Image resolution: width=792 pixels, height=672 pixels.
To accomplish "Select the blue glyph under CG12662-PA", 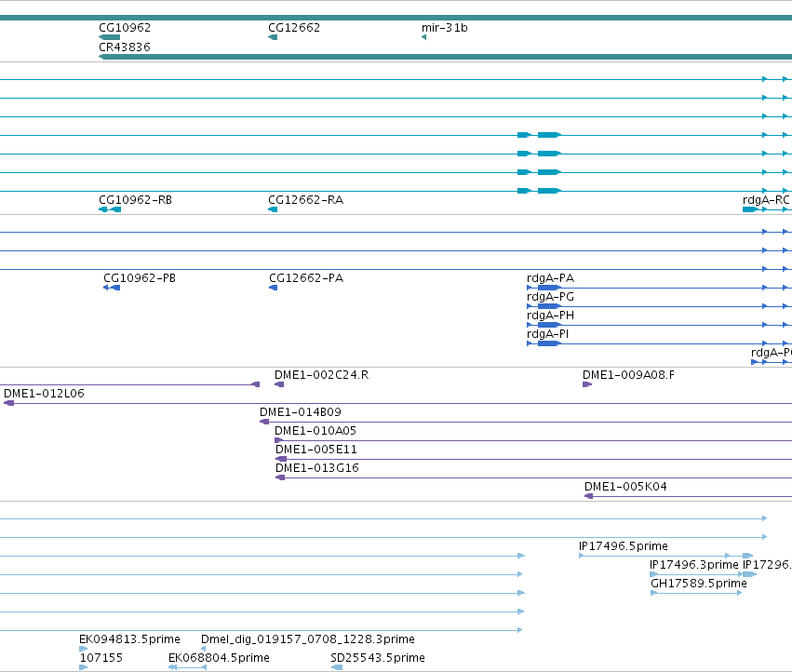I will tap(274, 288).
